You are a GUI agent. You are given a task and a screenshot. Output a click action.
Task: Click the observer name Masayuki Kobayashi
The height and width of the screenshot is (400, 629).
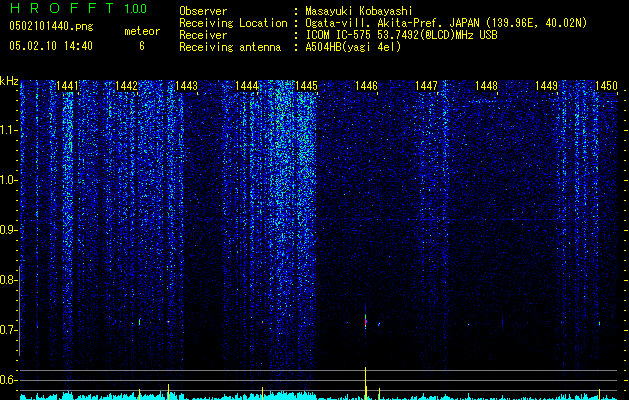(359, 11)
